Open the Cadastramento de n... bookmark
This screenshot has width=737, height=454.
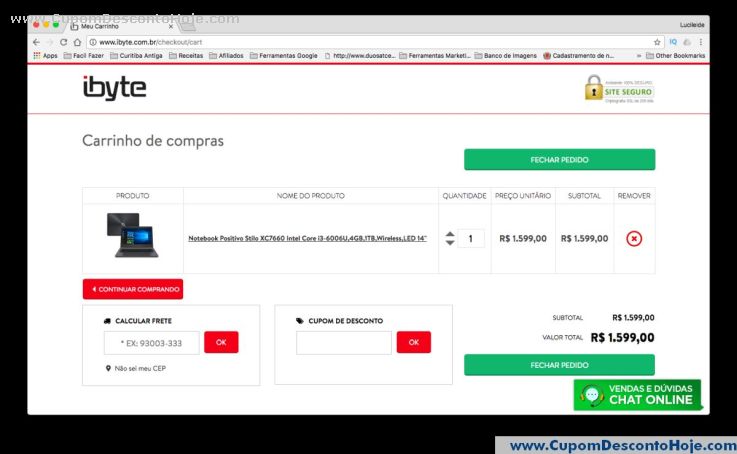[x=579, y=55]
